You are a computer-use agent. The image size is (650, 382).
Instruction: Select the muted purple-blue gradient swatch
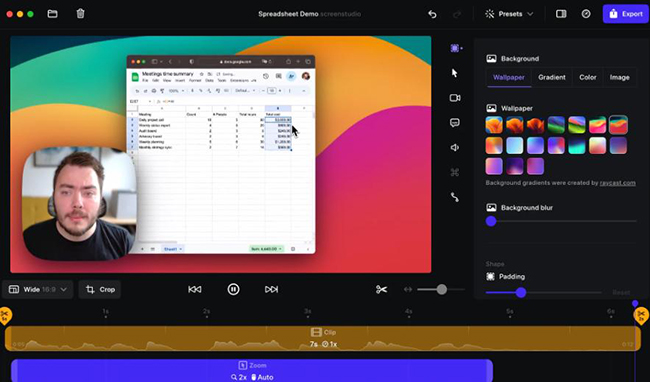point(618,146)
